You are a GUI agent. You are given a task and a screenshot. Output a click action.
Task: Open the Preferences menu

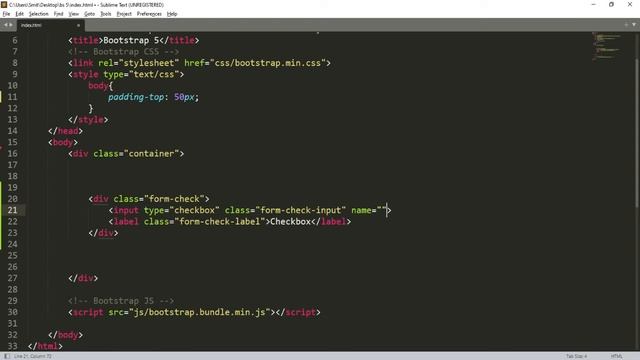coord(149,14)
